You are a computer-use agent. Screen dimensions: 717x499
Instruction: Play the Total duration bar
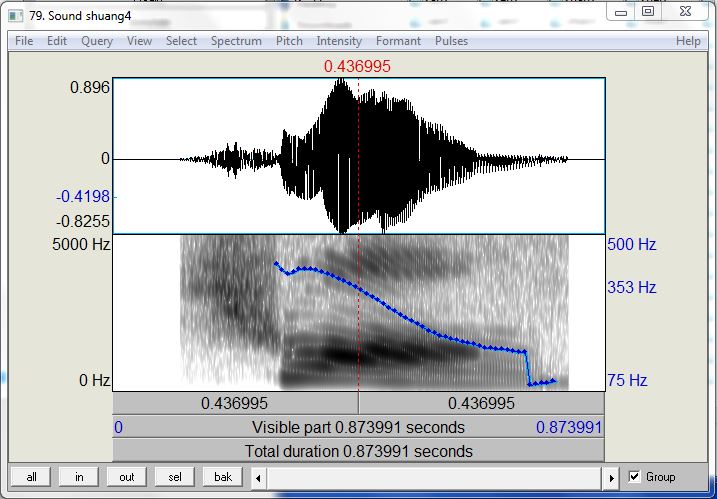(358, 451)
